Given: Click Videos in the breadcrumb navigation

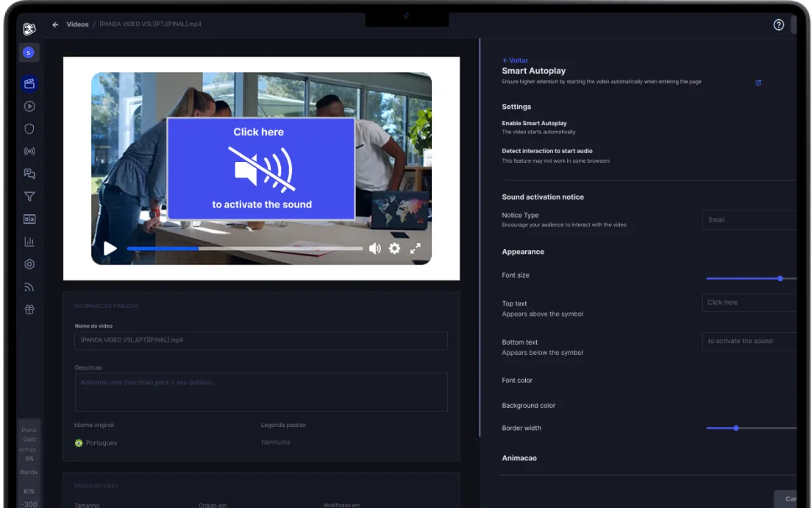Looking at the screenshot, I should [77, 24].
